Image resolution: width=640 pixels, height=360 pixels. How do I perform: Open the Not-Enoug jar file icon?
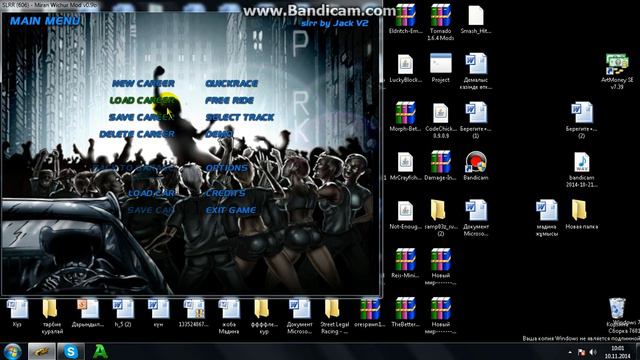[405, 211]
